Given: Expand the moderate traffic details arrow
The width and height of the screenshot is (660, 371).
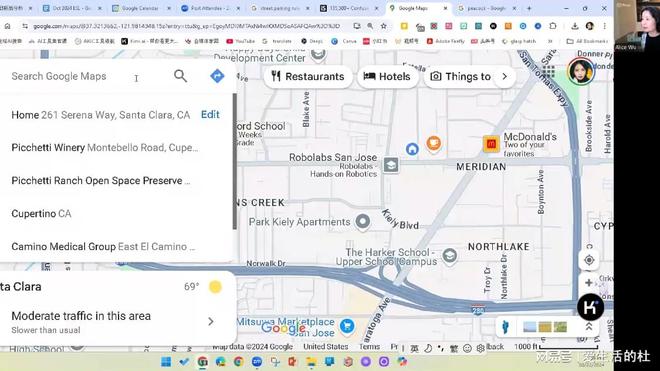Looking at the screenshot, I should click(211, 322).
